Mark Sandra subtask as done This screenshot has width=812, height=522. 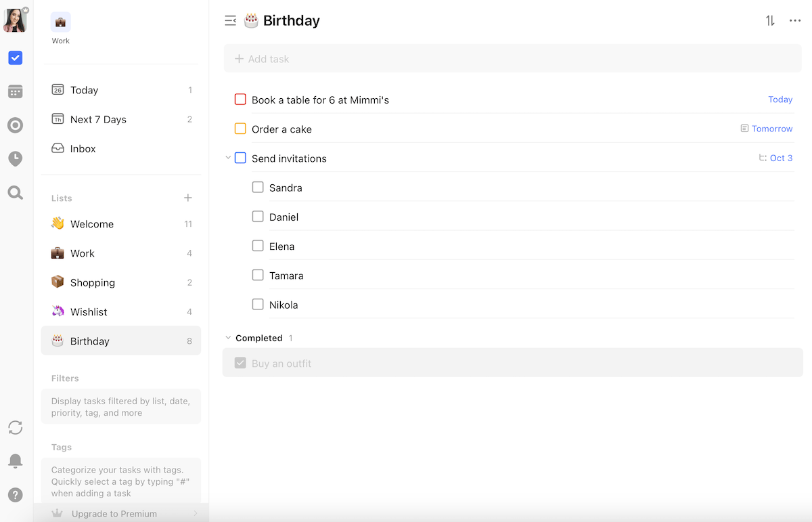(x=258, y=188)
